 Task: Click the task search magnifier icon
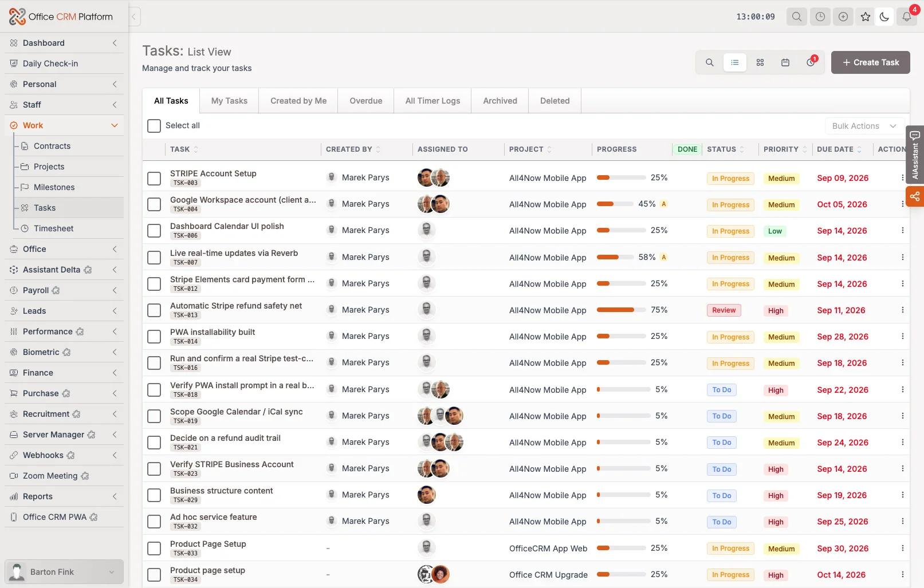(710, 62)
